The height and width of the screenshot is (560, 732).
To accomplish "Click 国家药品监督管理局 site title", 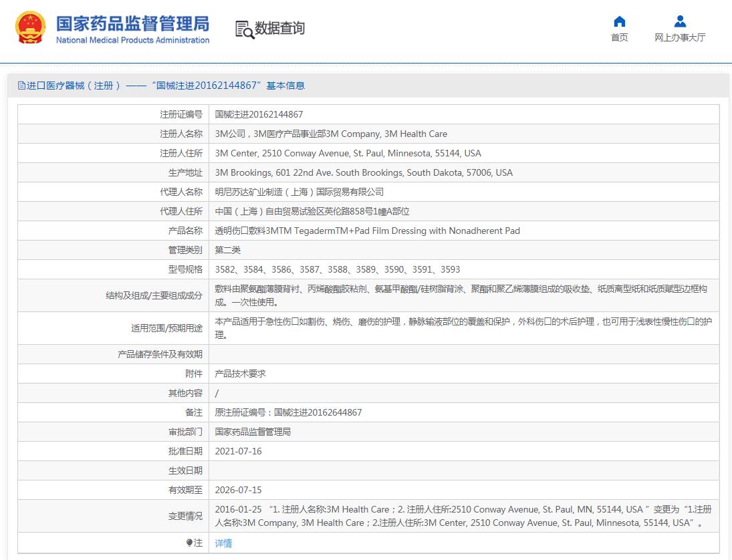I will pyautogui.click(x=132, y=24).
